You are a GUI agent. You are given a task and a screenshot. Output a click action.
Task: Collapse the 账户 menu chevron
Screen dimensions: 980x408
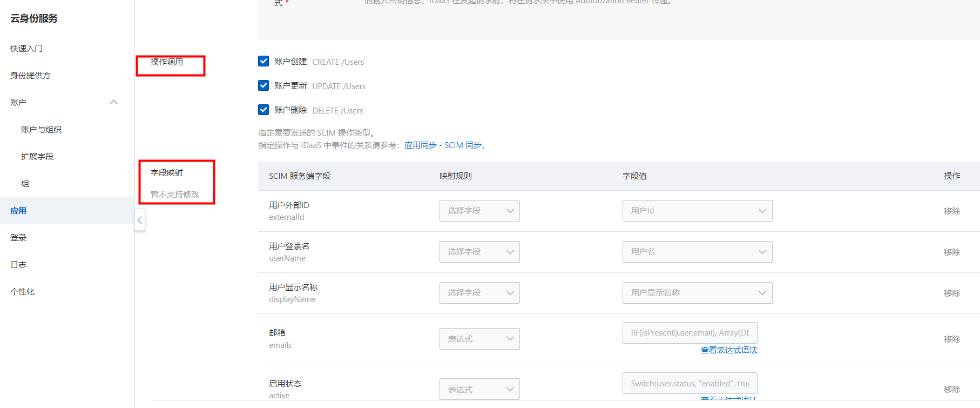point(113,102)
